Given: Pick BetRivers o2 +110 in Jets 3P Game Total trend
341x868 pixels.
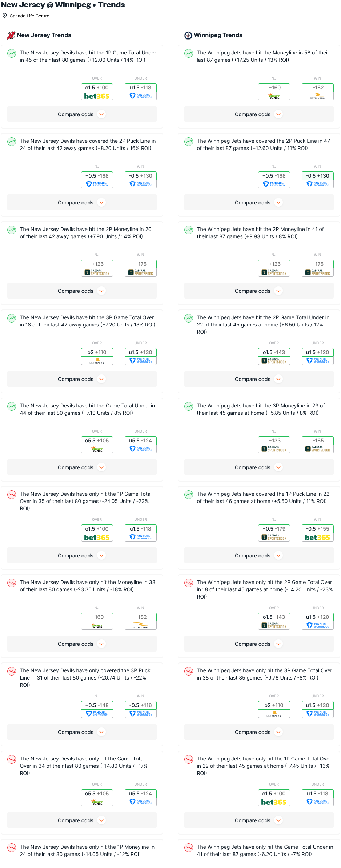Looking at the screenshot, I should click(x=274, y=709).
